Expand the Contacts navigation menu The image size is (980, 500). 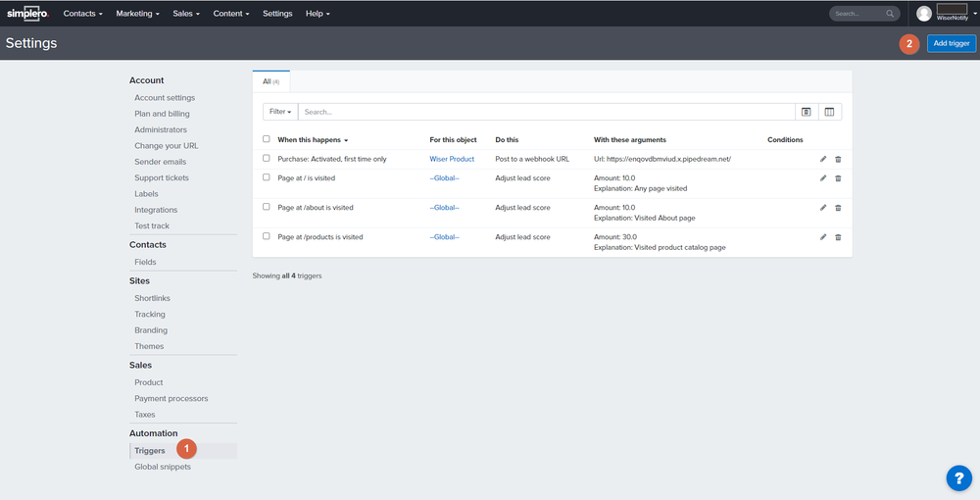(x=83, y=14)
